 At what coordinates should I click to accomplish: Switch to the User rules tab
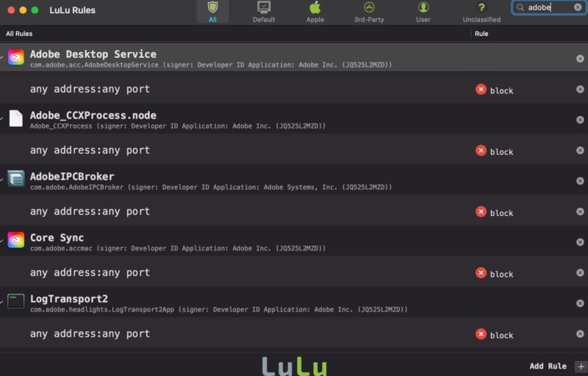pos(423,11)
